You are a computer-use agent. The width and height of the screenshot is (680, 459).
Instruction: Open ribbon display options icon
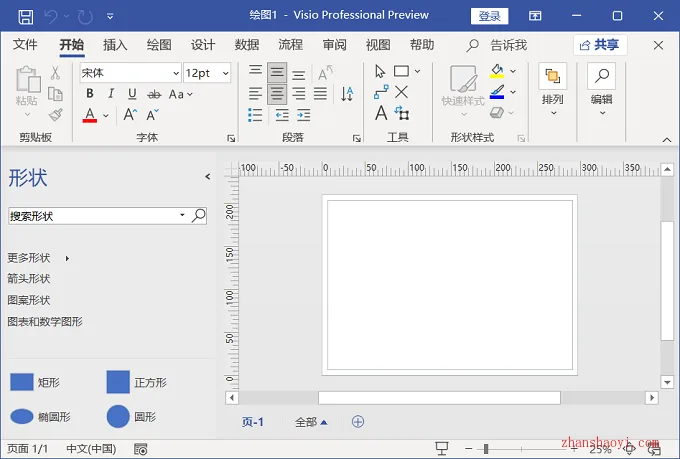pos(535,16)
